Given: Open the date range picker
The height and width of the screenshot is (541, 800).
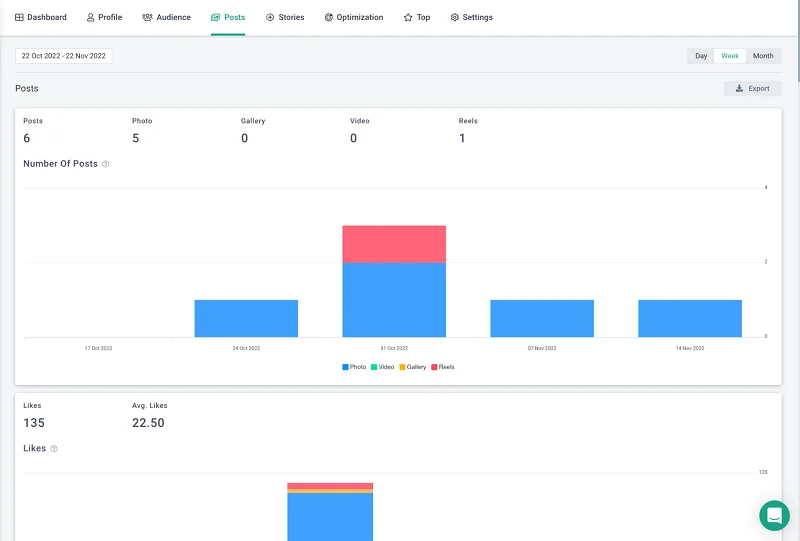Looking at the screenshot, I should pyautogui.click(x=64, y=56).
